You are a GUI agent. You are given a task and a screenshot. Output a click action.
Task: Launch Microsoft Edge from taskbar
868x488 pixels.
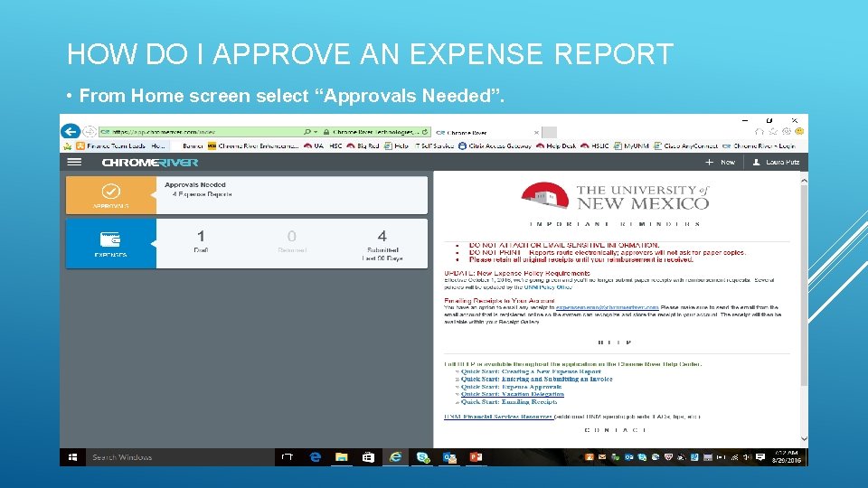pos(315,457)
